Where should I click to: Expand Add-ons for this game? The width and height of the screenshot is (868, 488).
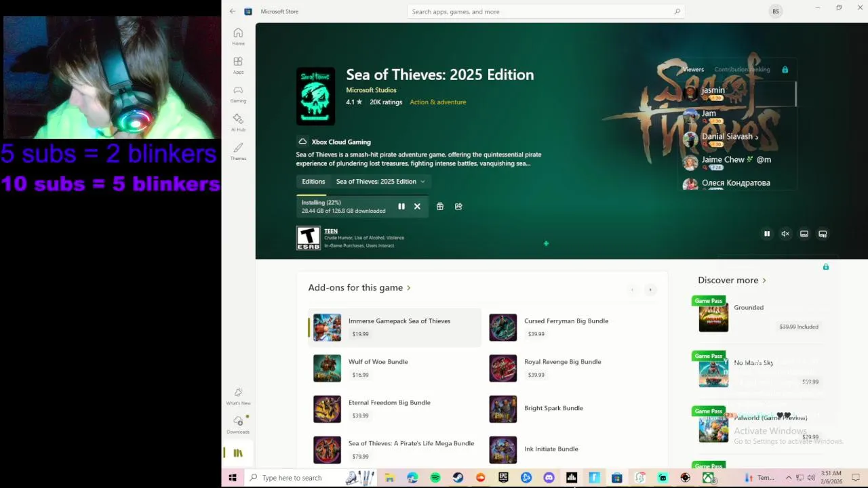[359, 287]
